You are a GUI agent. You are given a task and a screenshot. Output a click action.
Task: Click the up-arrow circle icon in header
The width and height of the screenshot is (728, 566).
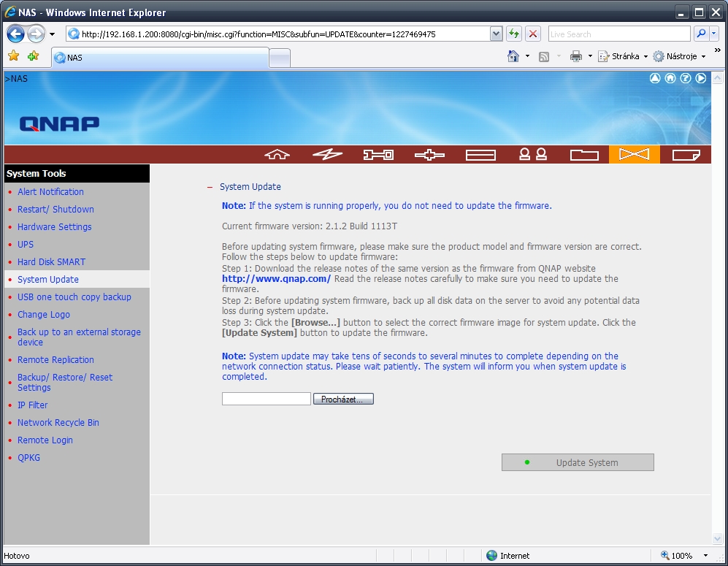tap(655, 78)
